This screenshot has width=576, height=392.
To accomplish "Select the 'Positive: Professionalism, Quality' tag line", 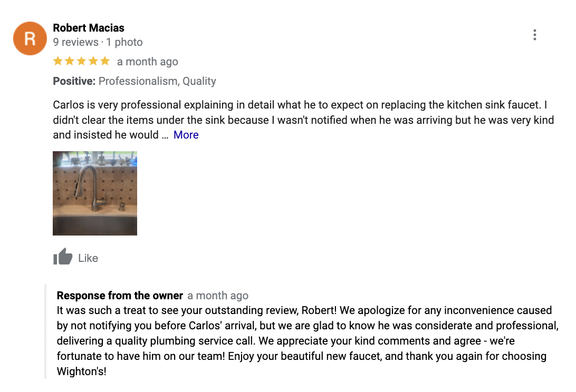I will (x=134, y=81).
